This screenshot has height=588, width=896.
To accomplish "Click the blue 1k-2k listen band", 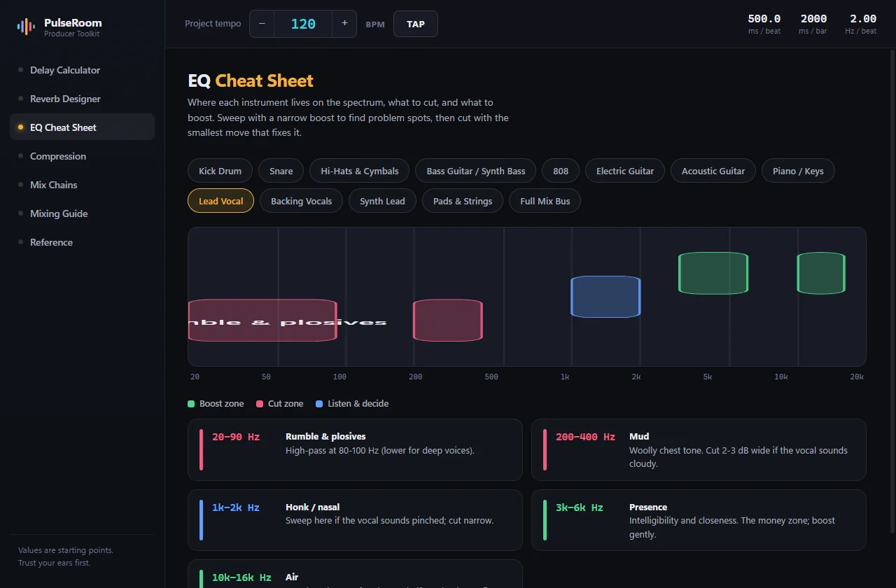I will tap(605, 297).
